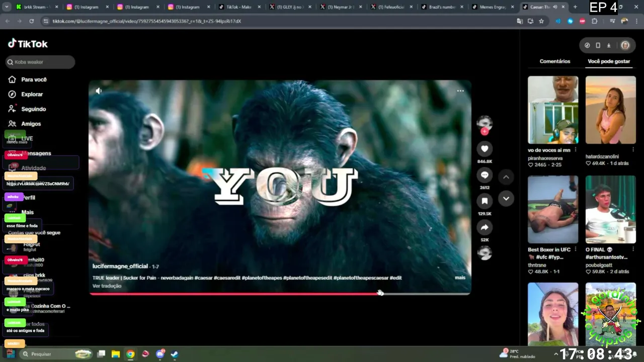Open the profile avatar in the top-right pill
The width and height of the screenshot is (644, 362).
click(x=625, y=45)
